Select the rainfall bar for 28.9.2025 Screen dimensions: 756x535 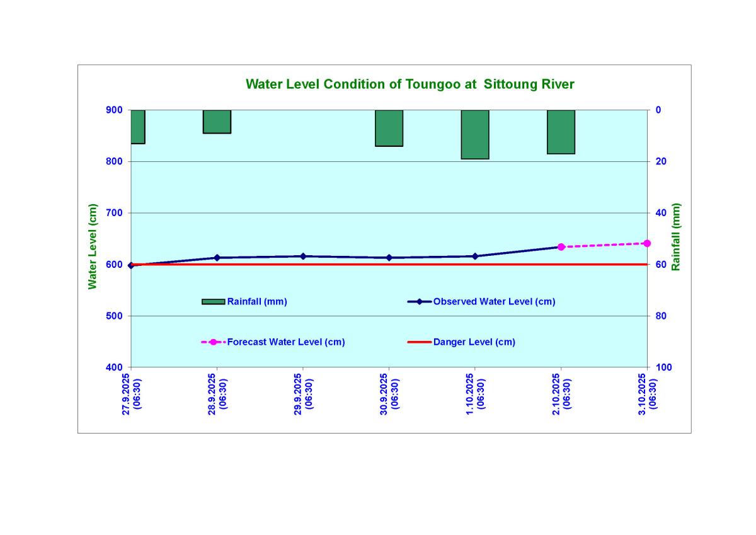217,122
